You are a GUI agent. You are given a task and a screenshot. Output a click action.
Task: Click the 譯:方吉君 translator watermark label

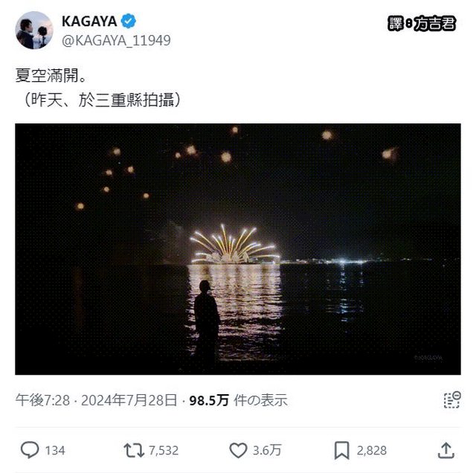422,23
